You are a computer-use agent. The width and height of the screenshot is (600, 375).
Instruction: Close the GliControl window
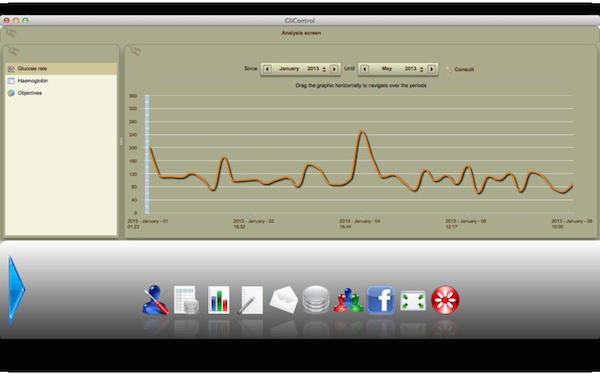[7, 20]
